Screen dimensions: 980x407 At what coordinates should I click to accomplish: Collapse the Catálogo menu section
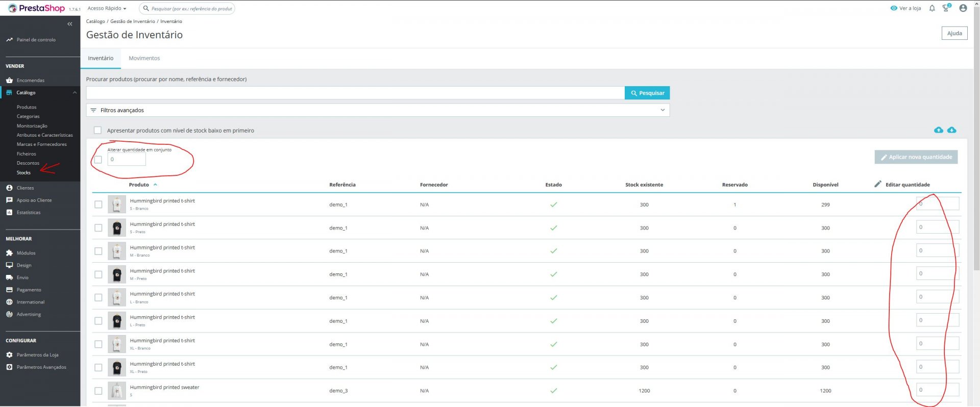coord(75,93)
